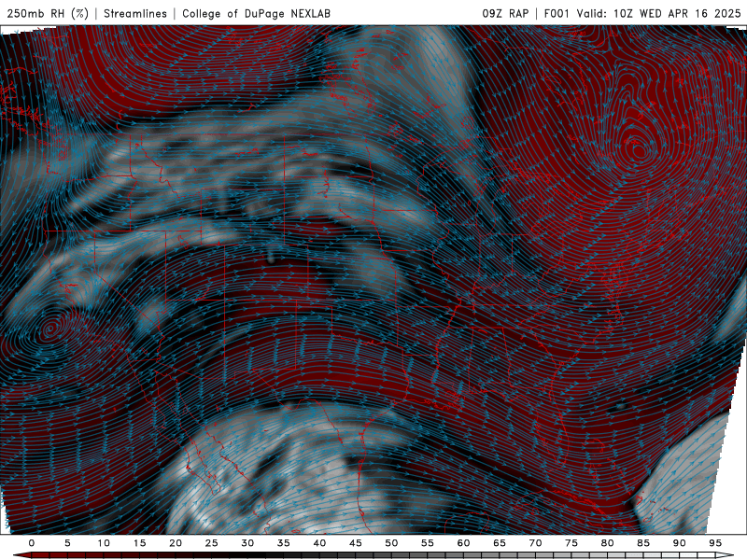Image resolution: width=747 pixels, height=560 pixels.
Task: Select the 'Streamlines' label in header
Action: tap(135, 13)
